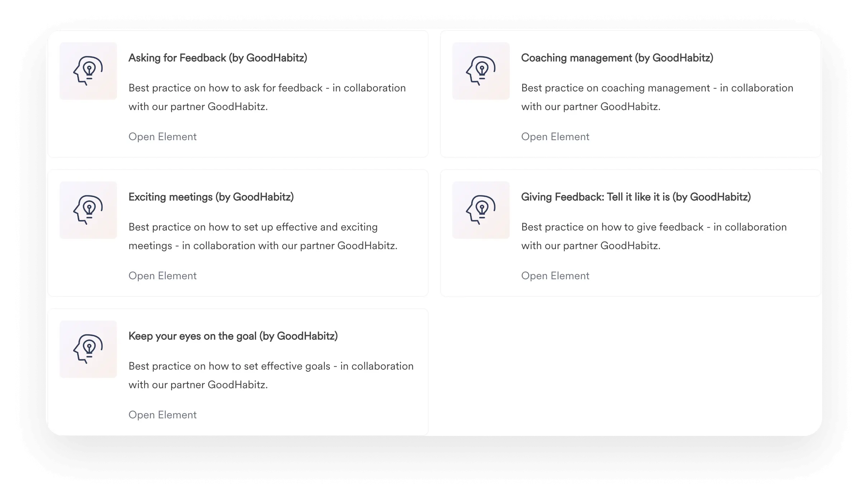
Task: Click the set effective goals description
Action: coord(271,375)
